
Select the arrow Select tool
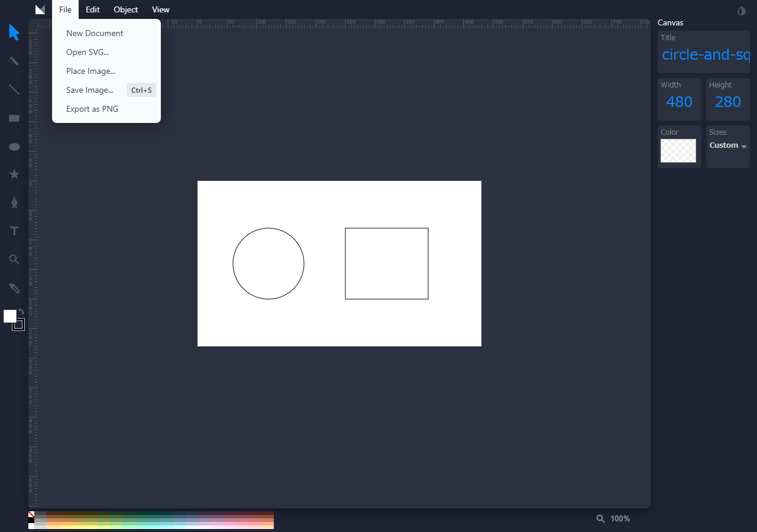tap(14, 32)
